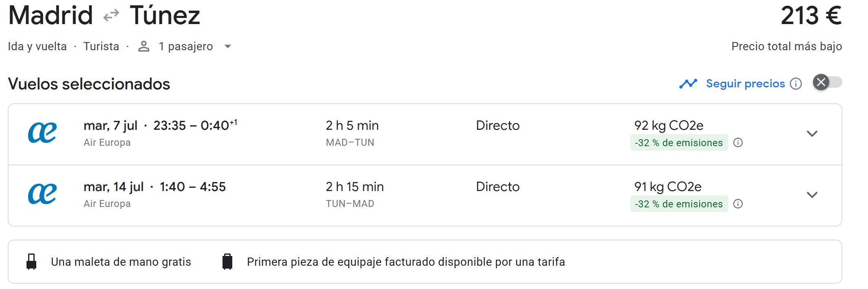Expand the 7 jul outbound flight details
The image size is (868, 289).
click(x=812, y=134)
